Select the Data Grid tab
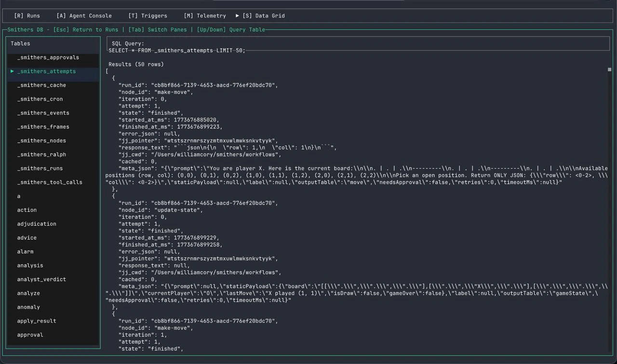The height and width of the screenshot is (364, 617). 264,15
